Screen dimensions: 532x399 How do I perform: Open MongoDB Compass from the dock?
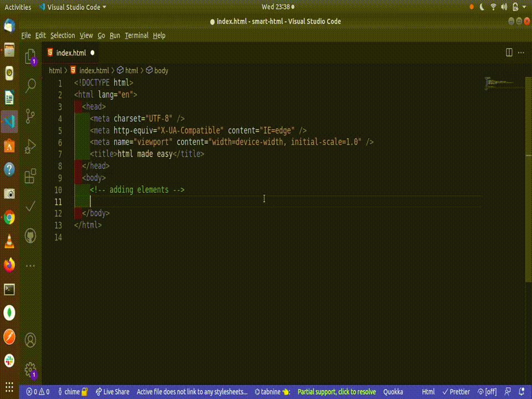coord(9,313)
